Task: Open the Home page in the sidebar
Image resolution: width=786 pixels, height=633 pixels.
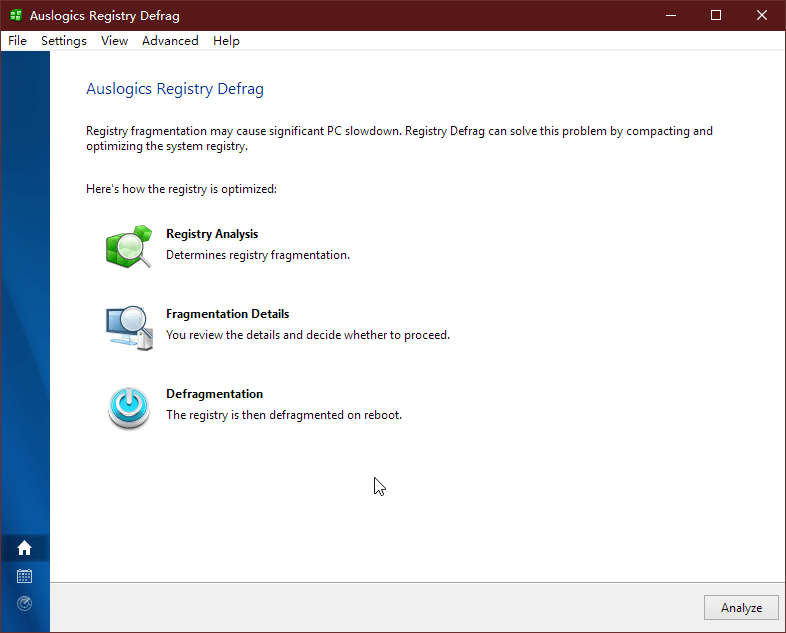Action: point(25,548)
